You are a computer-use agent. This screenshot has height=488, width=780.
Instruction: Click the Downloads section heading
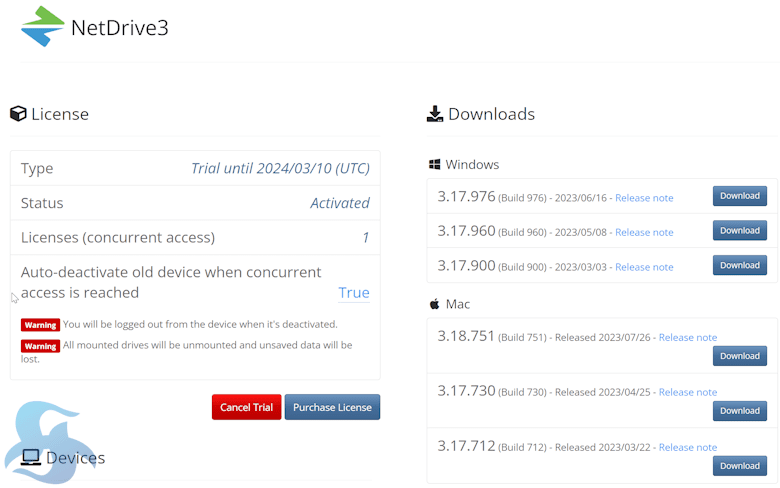pos(491,114)
